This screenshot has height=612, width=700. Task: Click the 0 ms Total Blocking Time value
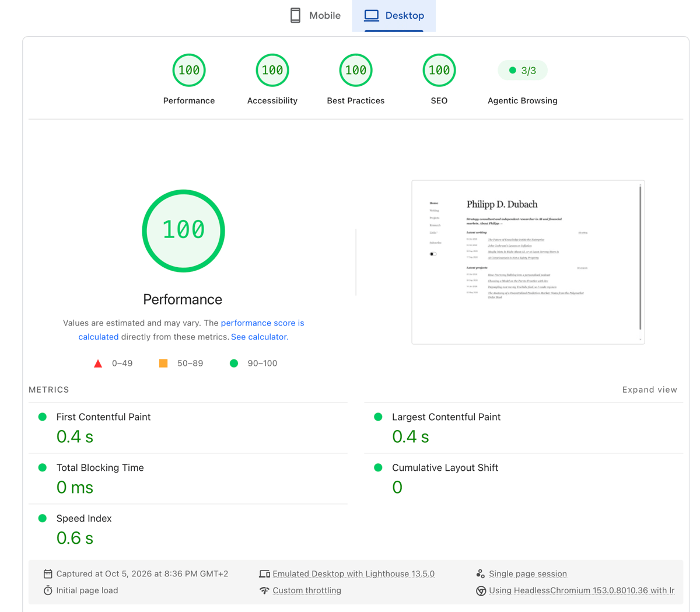point(75,487)
